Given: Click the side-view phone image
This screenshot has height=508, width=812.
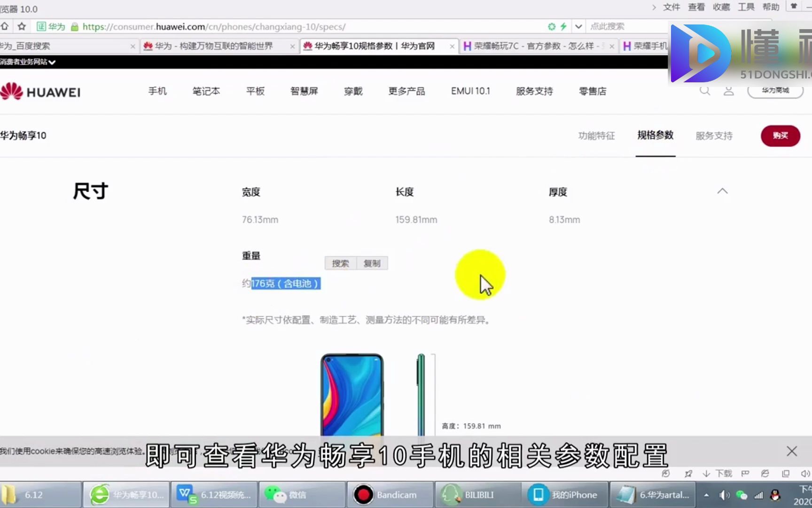Looking at the screenshot, I should [x=421, y=395].
